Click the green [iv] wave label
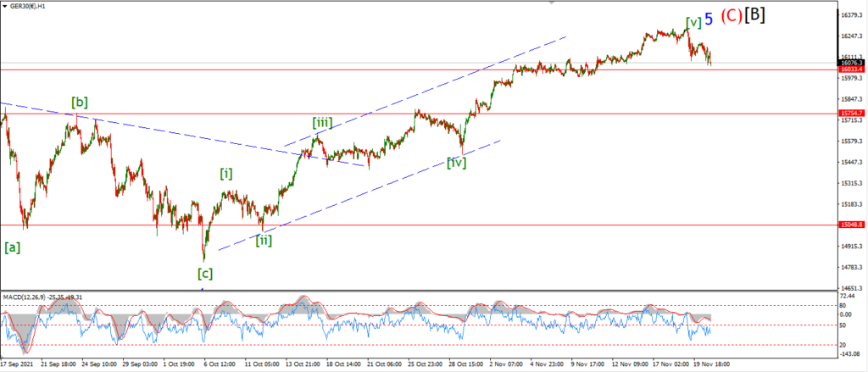Viewport: 868px width, 372px height. (x=457, y=162)
